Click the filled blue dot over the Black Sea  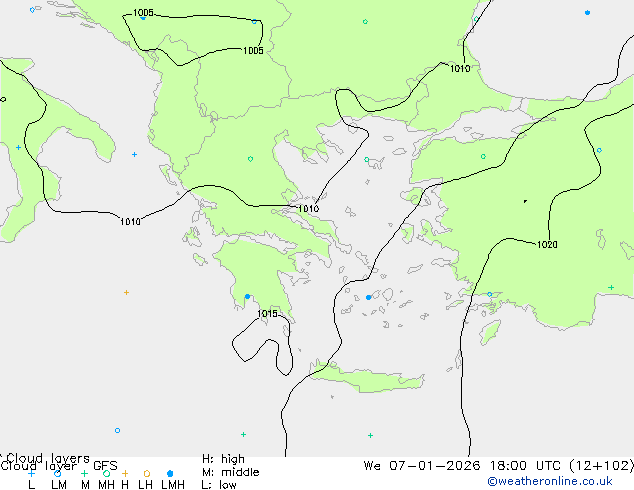[587, 13]
